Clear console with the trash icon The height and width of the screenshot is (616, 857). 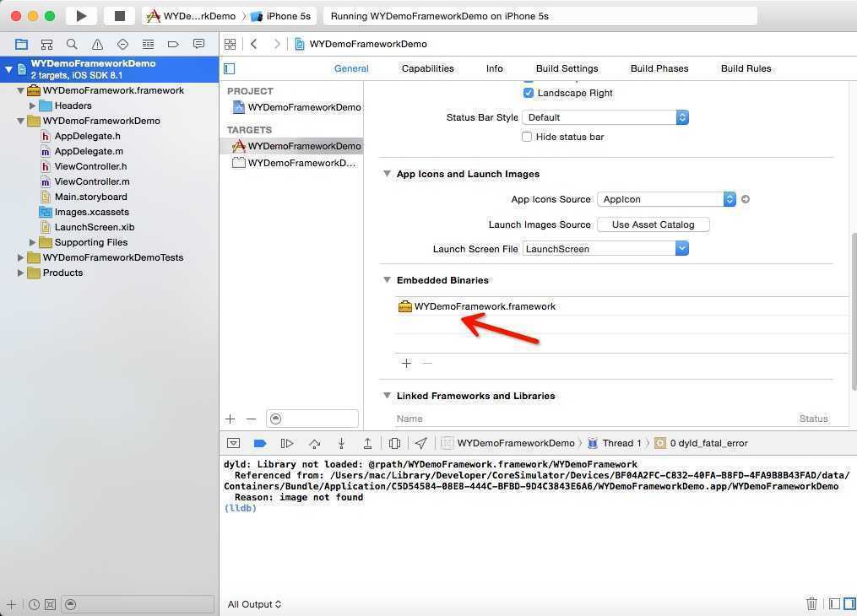click(x=811, y=603)
